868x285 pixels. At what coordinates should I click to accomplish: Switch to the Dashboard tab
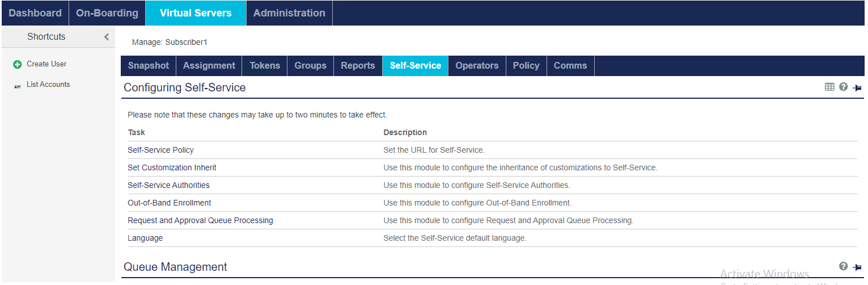coord(35,13)
